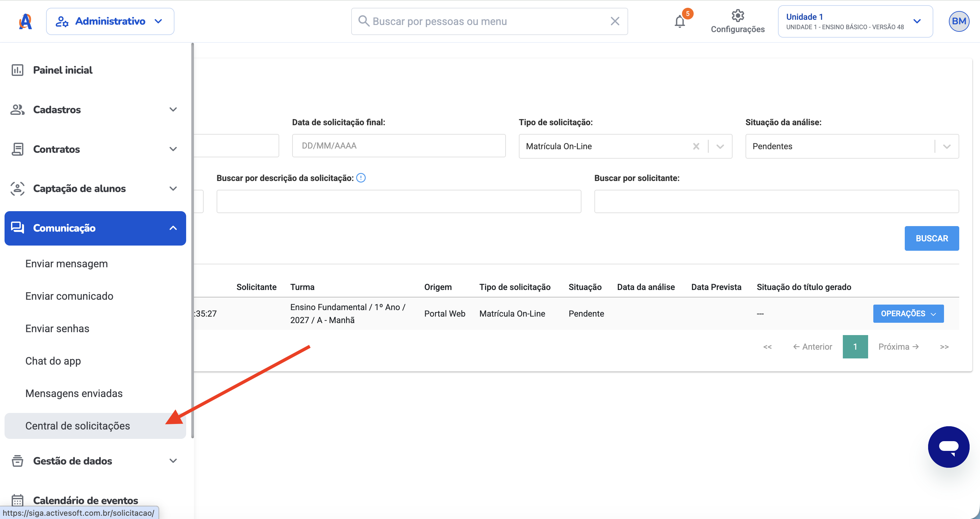This screenshot has height=519, width=980.
Task: Open the Unidade 1 selector dropdown
Action: pos(855,21)
